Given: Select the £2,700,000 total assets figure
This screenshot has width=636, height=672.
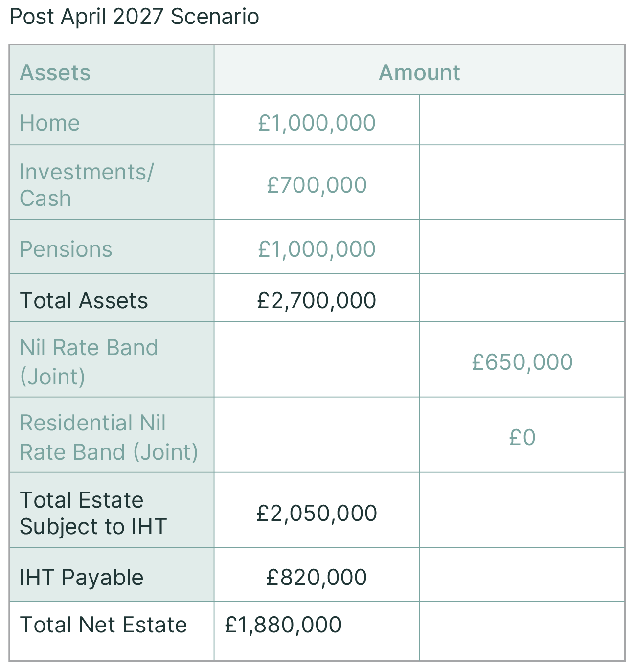Looking at the screenshot, I should click(x=317, y=300).
